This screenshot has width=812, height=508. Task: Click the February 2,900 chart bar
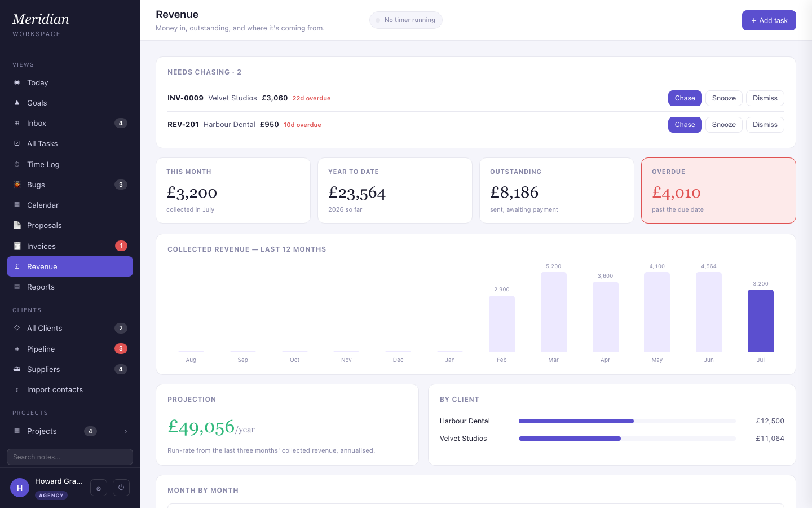coord(502,324)
